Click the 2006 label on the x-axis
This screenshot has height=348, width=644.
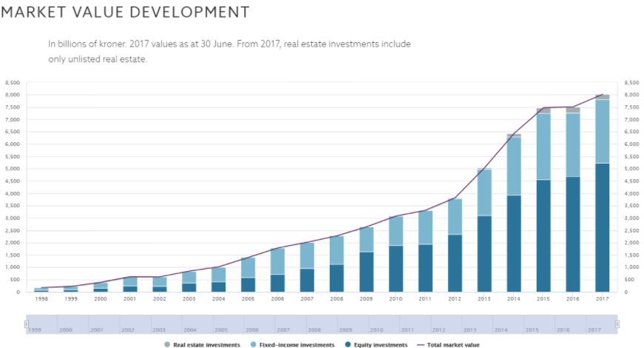click(278, 298)
